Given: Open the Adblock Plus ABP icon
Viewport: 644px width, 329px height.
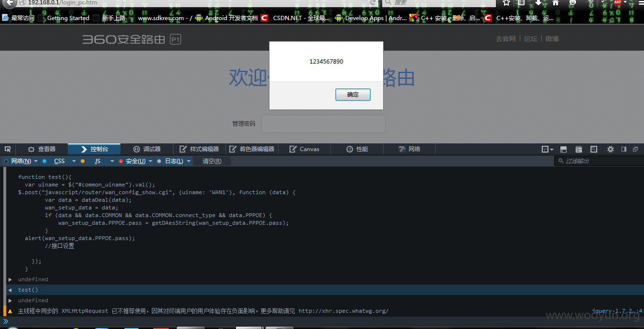Looking at the screenshot, I should tap(618, 2).
